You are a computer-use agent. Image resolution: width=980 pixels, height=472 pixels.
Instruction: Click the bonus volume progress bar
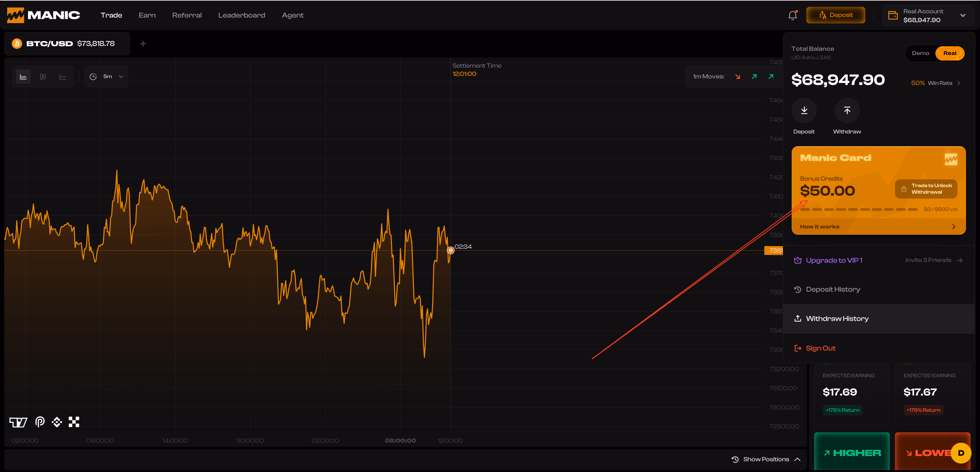(859, 209)
